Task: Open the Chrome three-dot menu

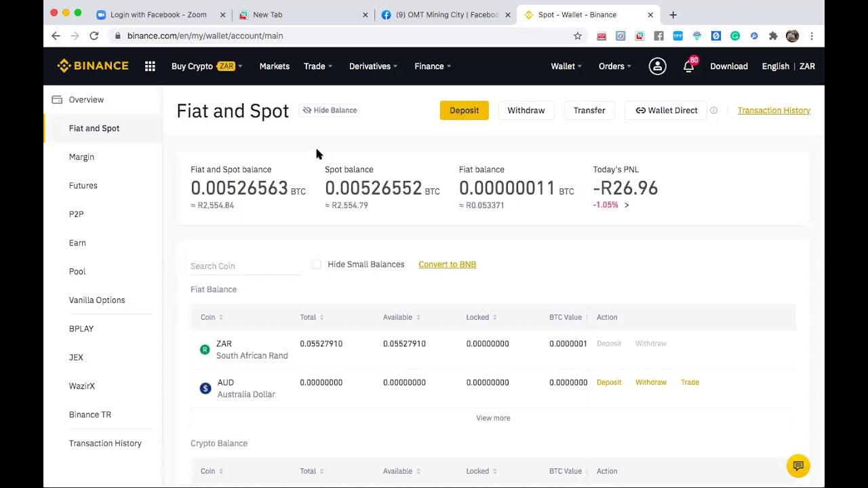Action: coord(812,36)
